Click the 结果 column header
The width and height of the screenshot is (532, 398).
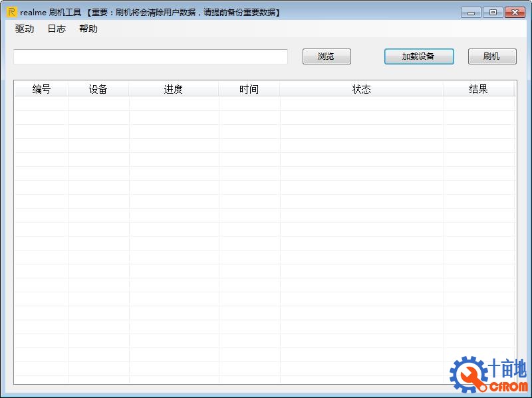(478, 88)
